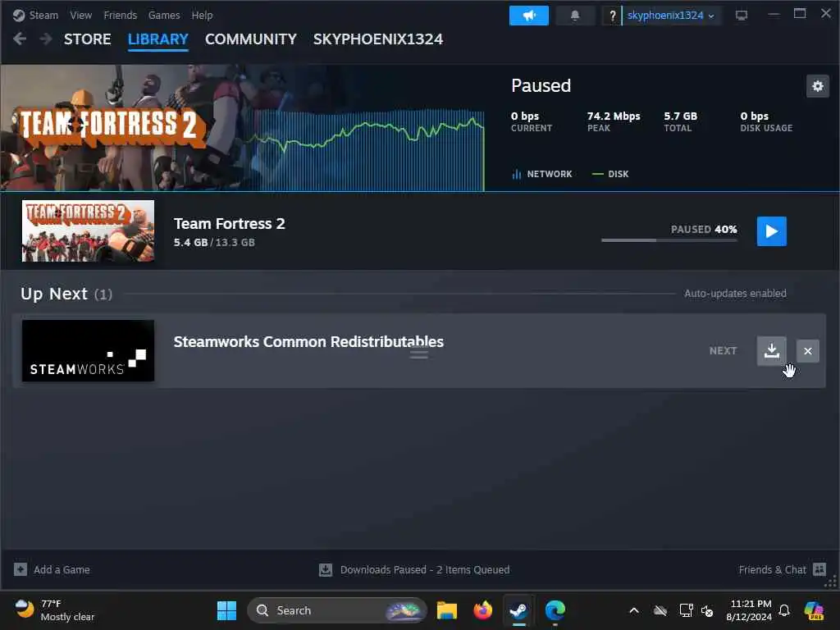Remove Steamworks Common Redistributables from queue
Screen dimensions: 840x630
coord(808,351)
